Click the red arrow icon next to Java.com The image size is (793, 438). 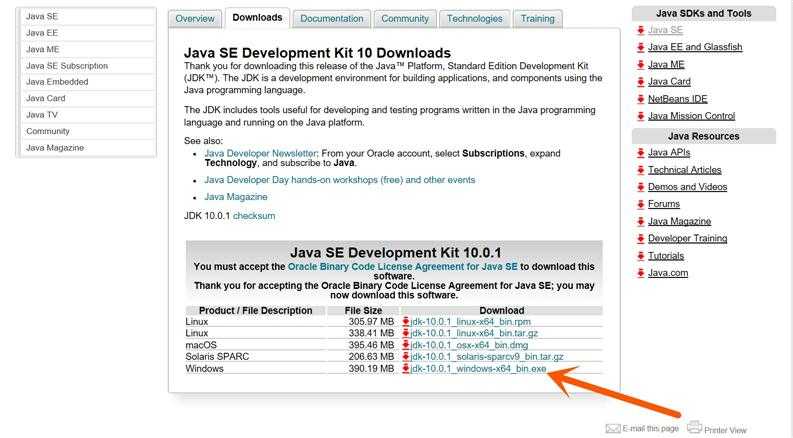tap(640, 274)
